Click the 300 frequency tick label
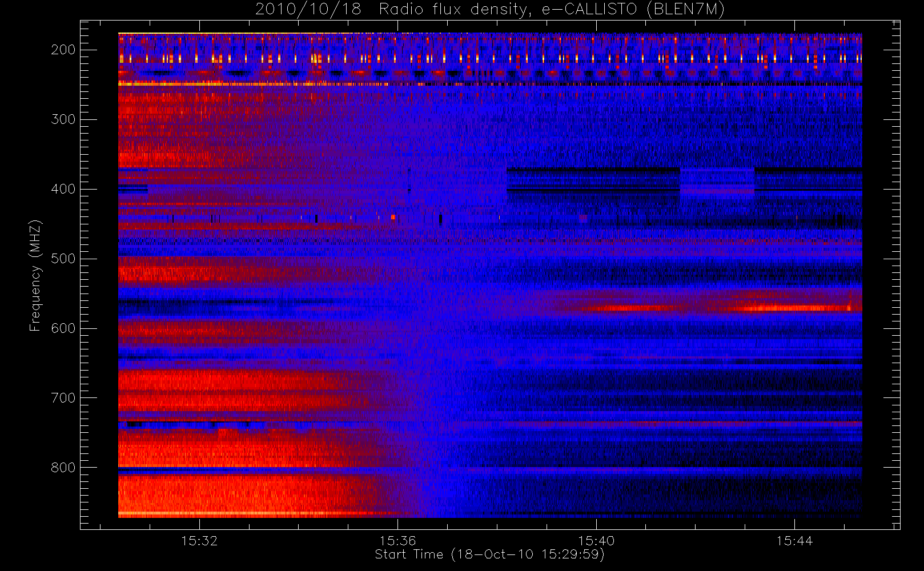Image resolution: width=924 pixels, height=571 pixels. pos(63,119)
